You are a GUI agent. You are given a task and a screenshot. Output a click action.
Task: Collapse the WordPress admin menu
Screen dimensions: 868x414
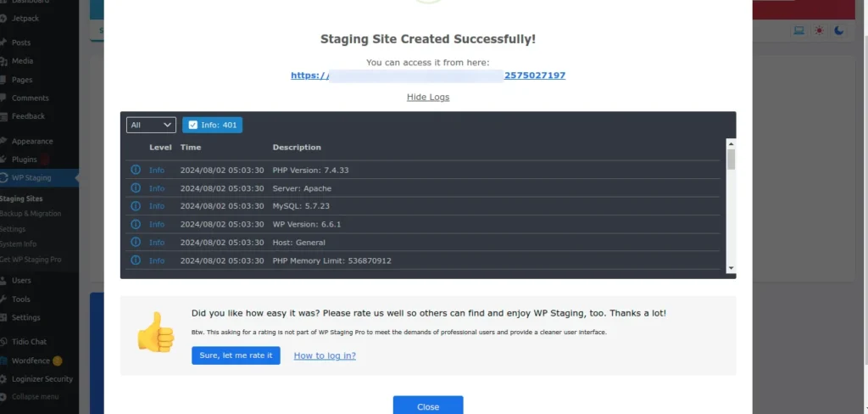(x=34, y=396)
